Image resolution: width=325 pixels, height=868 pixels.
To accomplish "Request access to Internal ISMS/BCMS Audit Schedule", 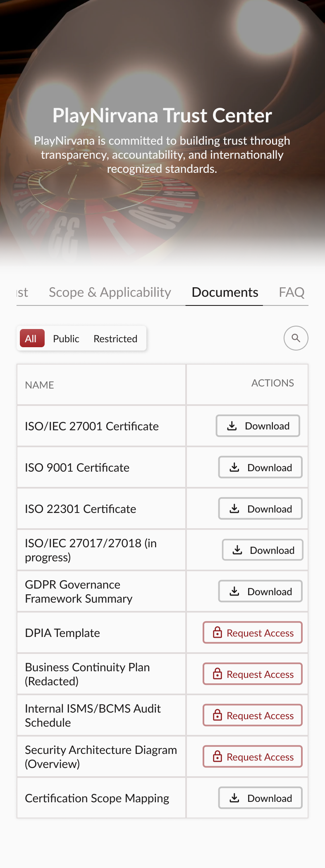I will [253, 715].
